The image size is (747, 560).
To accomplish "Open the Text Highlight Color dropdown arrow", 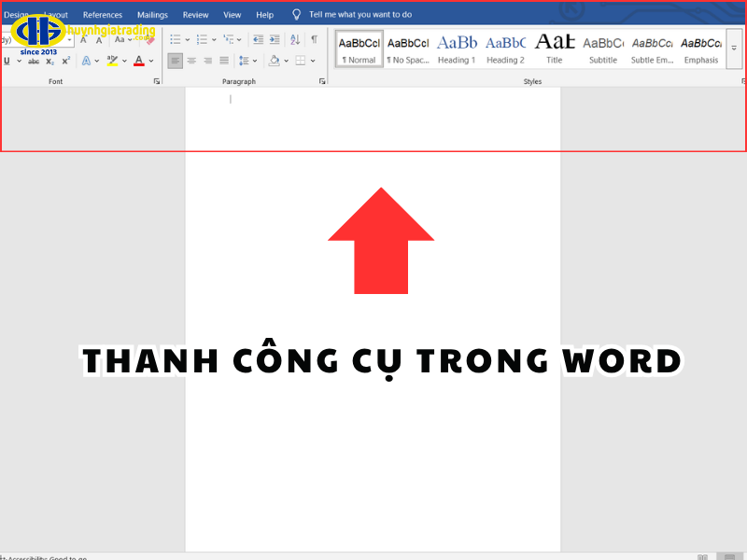I will click(x=125, y=61).
